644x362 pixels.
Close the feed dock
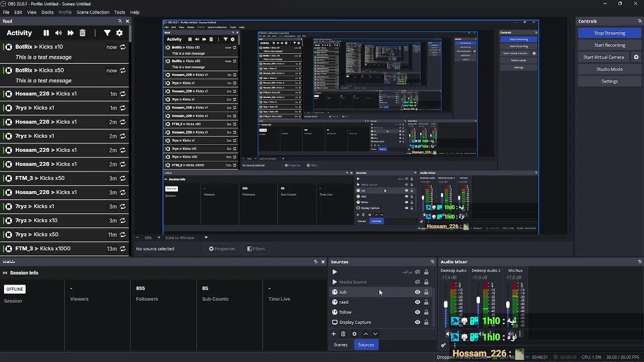point(127,21)
